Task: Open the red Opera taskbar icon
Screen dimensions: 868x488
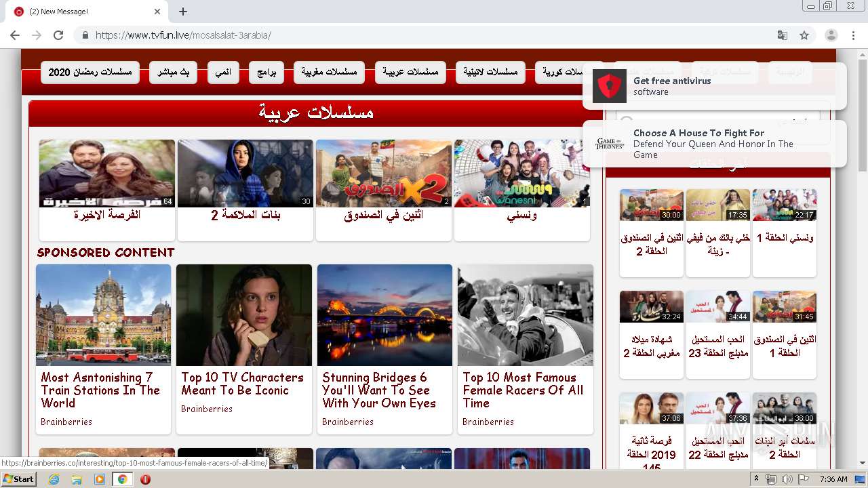Action: pos(145,479)
